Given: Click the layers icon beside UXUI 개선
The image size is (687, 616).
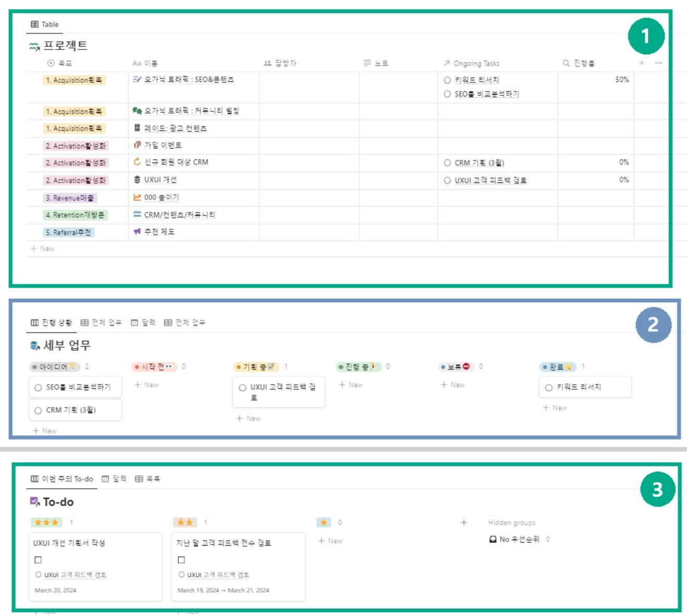Looking at the screenshot, I should 137,179.
